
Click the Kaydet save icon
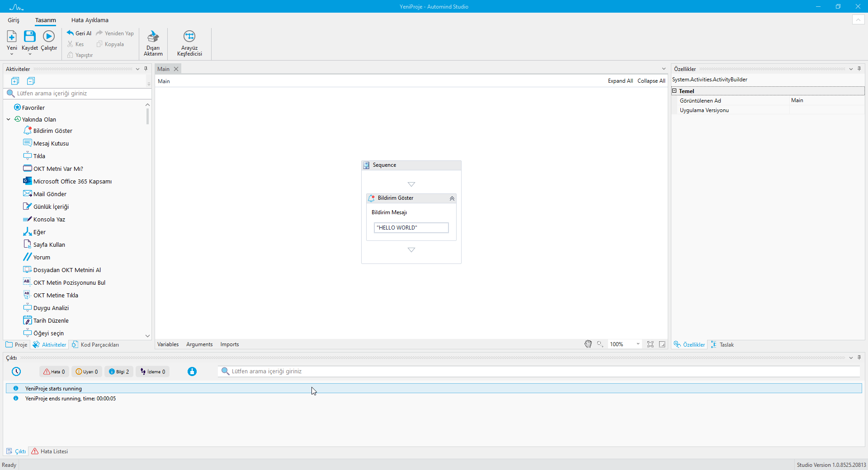click(30, 37)
